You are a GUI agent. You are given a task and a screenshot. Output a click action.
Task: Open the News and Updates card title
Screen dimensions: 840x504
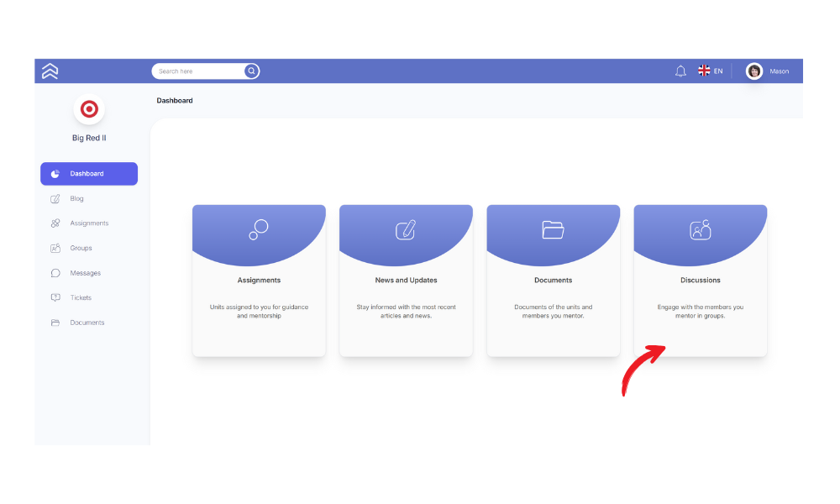406,280
